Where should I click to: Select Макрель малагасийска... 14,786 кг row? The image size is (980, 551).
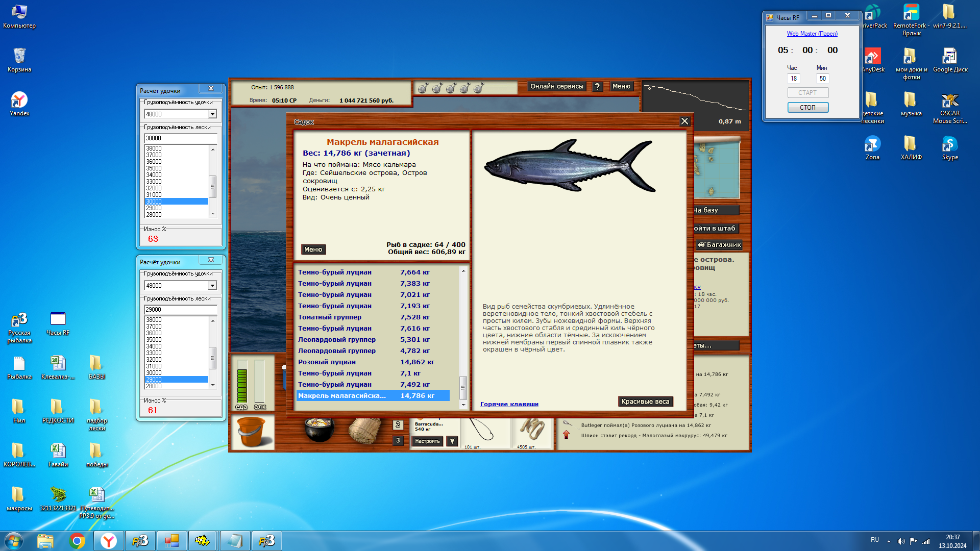click(373, 396)
